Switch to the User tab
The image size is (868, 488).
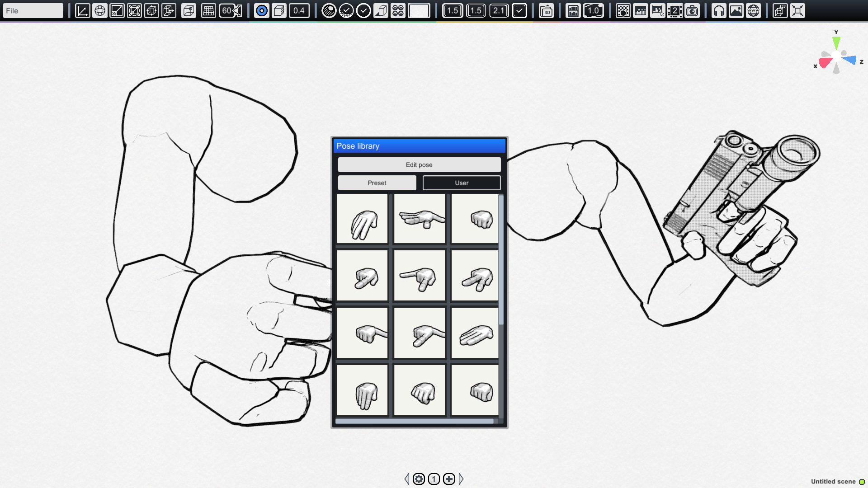461,183
